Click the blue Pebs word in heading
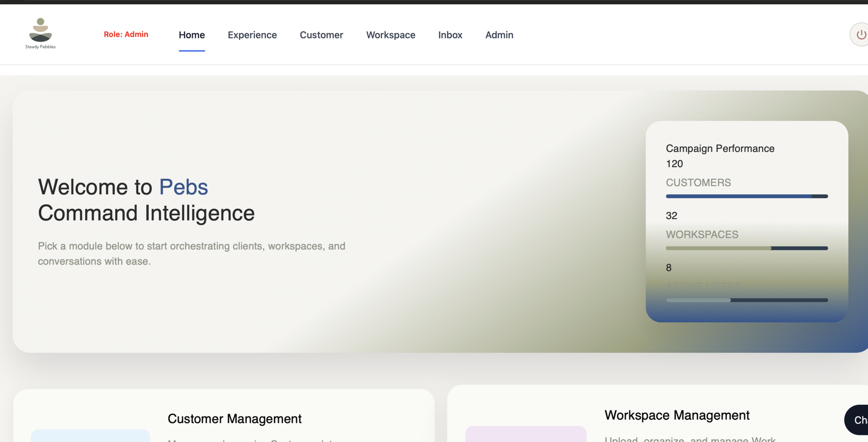 click(x=183, y=187)
